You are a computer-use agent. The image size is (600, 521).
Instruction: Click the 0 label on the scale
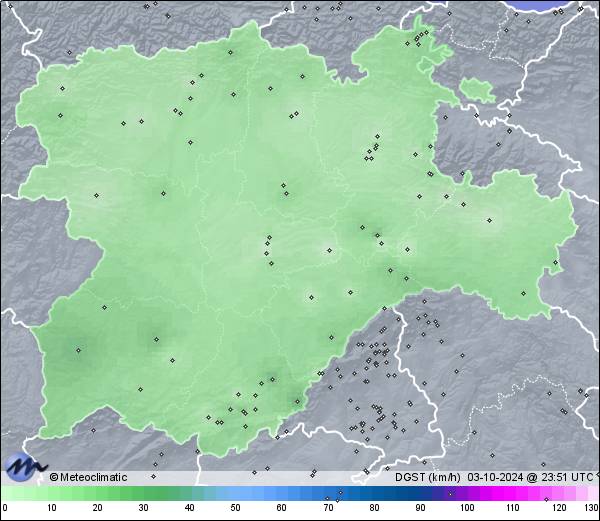5,508
